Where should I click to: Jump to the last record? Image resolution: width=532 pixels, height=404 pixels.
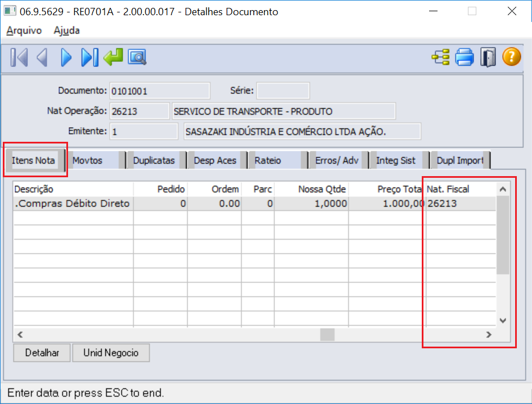pyautogui.click(x=89, y=57)
